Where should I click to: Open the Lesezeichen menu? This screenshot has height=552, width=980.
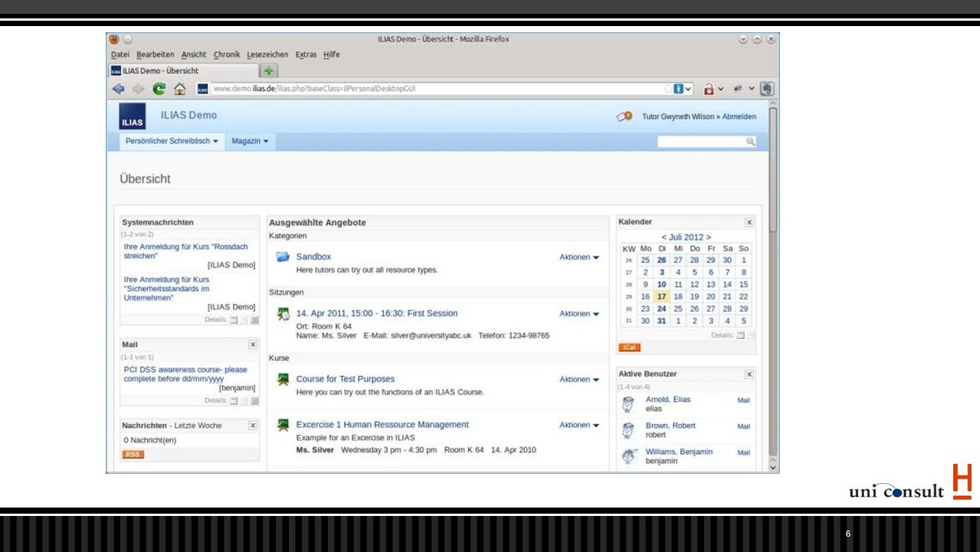click(x=267, y=54)
